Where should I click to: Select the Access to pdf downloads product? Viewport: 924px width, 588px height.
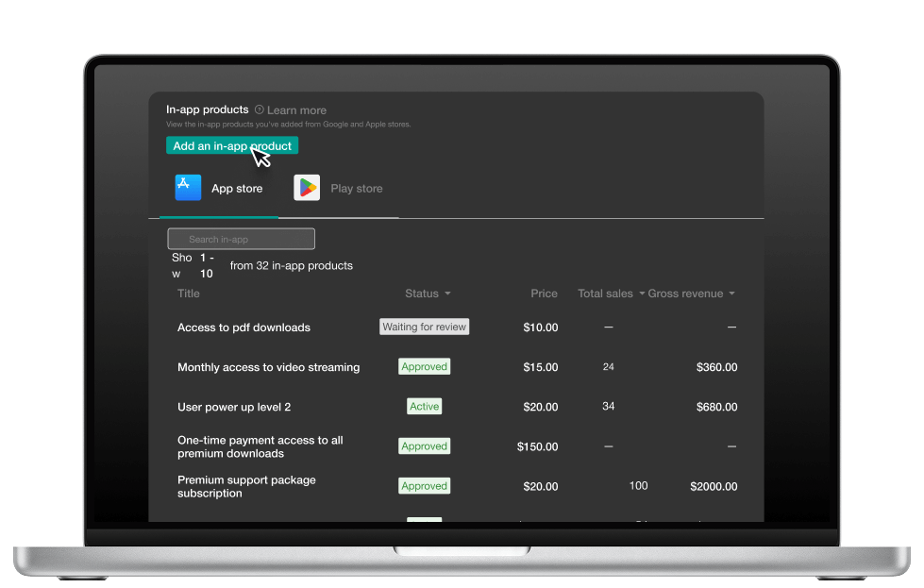[x=244, y=328]
